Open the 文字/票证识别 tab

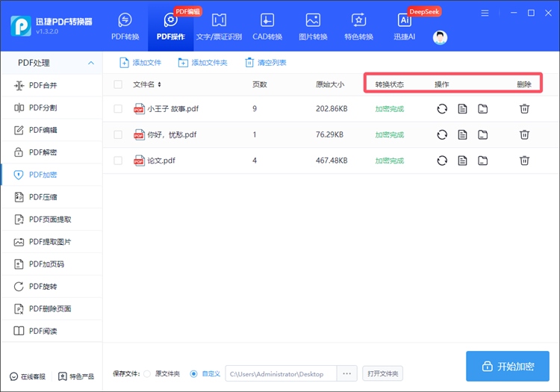point(219,26)
